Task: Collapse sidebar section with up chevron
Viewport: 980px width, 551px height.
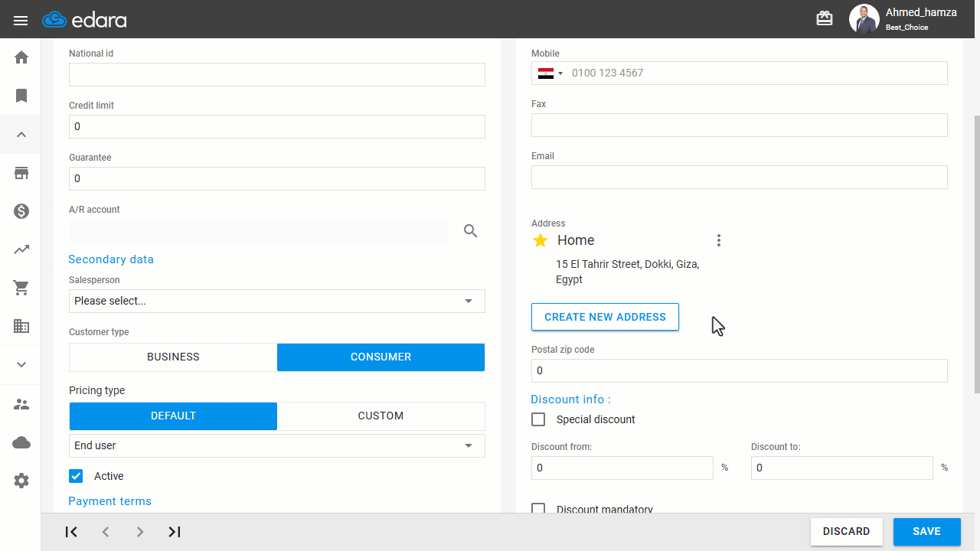Action: pyautogui.click(x=21, y=135)
